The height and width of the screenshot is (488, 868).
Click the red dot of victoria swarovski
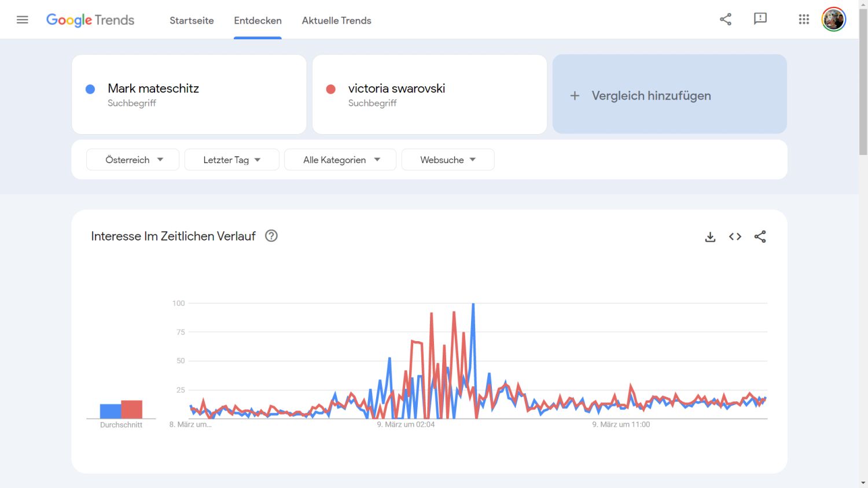point(331,89)
